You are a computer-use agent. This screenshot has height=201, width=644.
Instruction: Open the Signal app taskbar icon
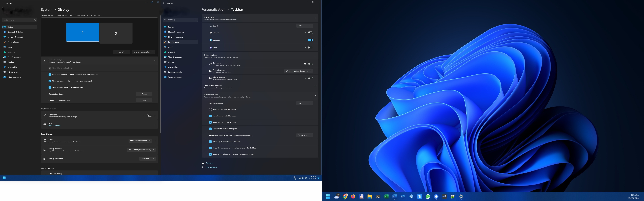pos(436,196)
